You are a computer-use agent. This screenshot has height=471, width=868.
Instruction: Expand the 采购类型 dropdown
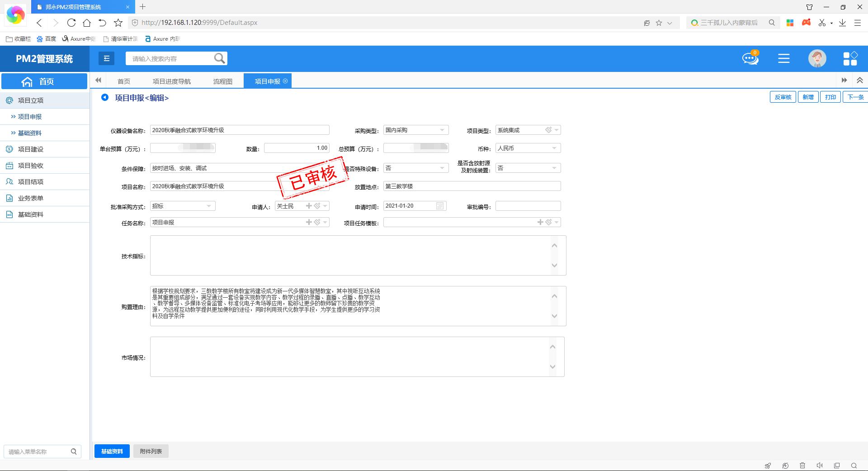tap(442, 130)
